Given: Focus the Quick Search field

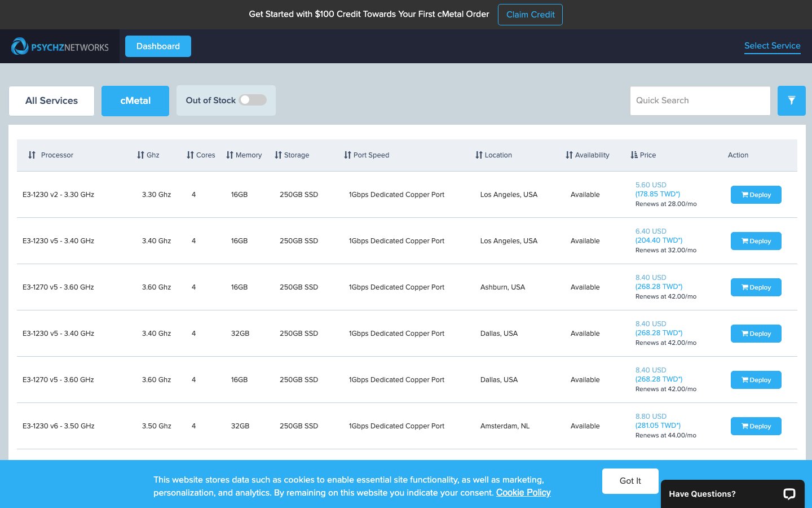Looking at the screenshot, I should (x=700, y=101).
